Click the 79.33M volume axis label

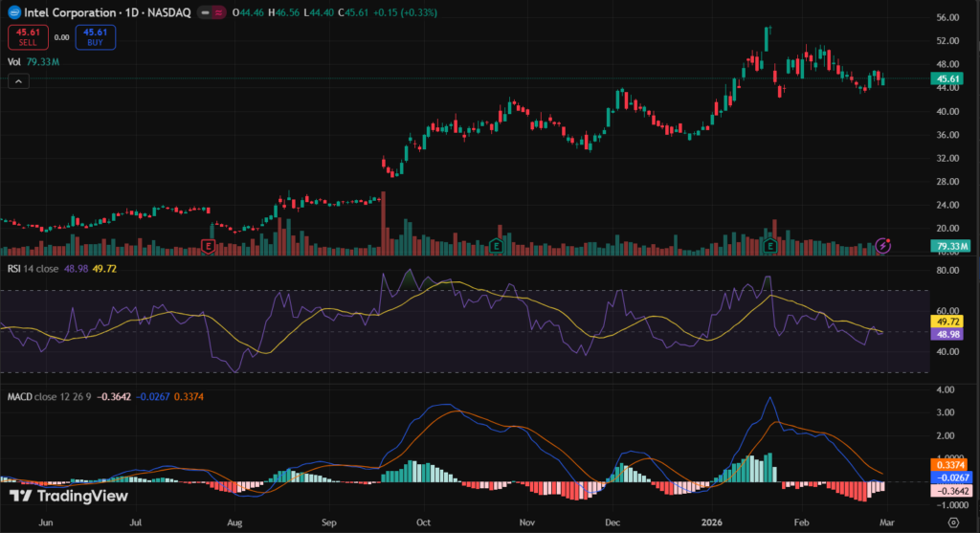pos(951,246)
